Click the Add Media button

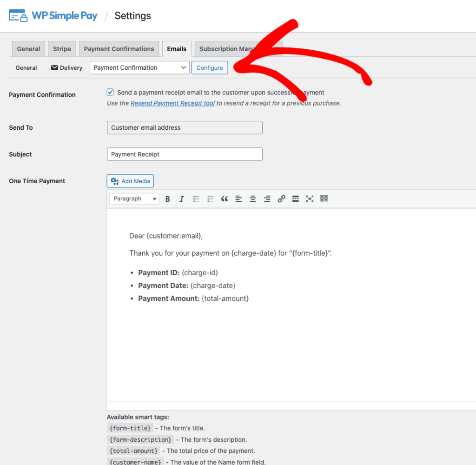point(130,181)
